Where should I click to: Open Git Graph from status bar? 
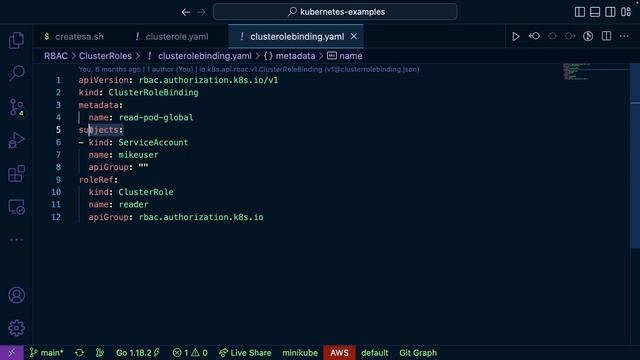coord(418,353)
